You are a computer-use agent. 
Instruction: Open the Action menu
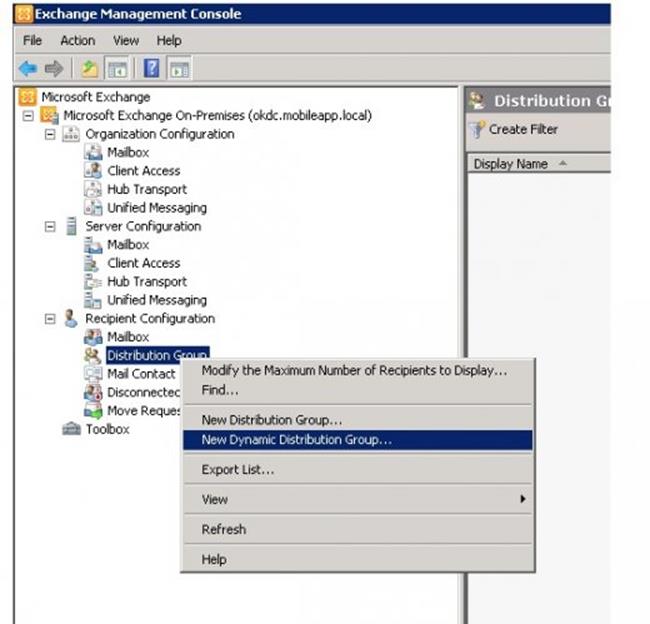coord(78,41)
